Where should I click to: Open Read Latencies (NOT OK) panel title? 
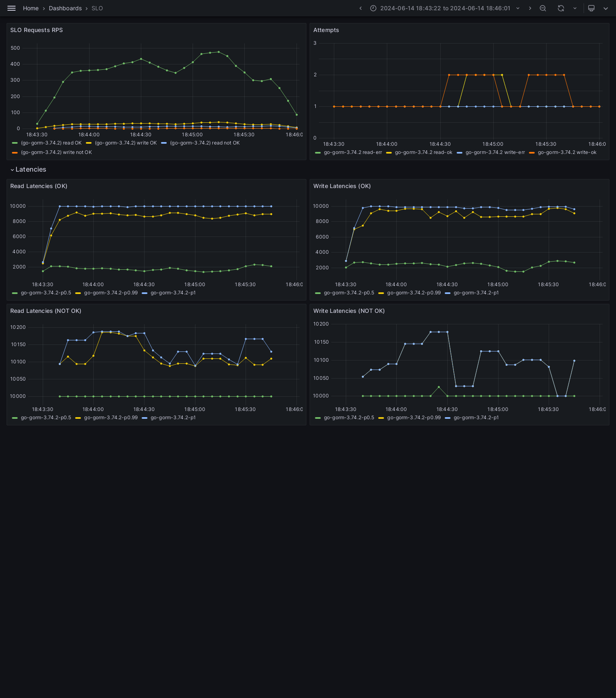pos(46,311)
